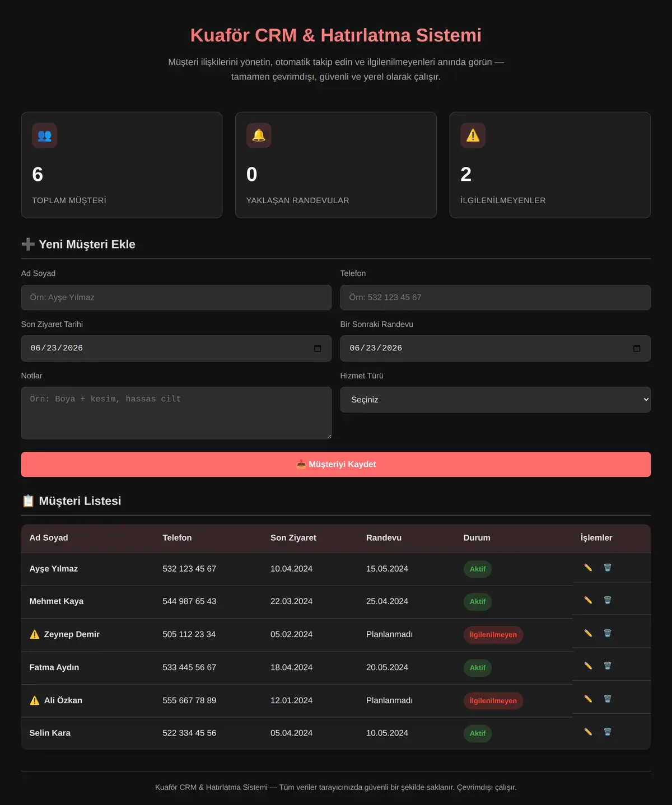
Task: Click the Notlar text area
Action: click(176, 413)
